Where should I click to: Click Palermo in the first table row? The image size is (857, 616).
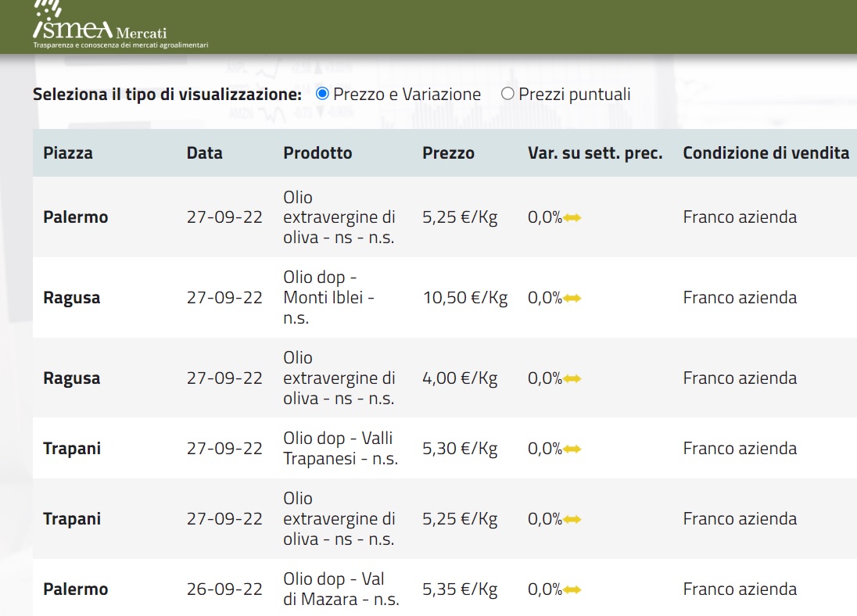coord(75,217)
